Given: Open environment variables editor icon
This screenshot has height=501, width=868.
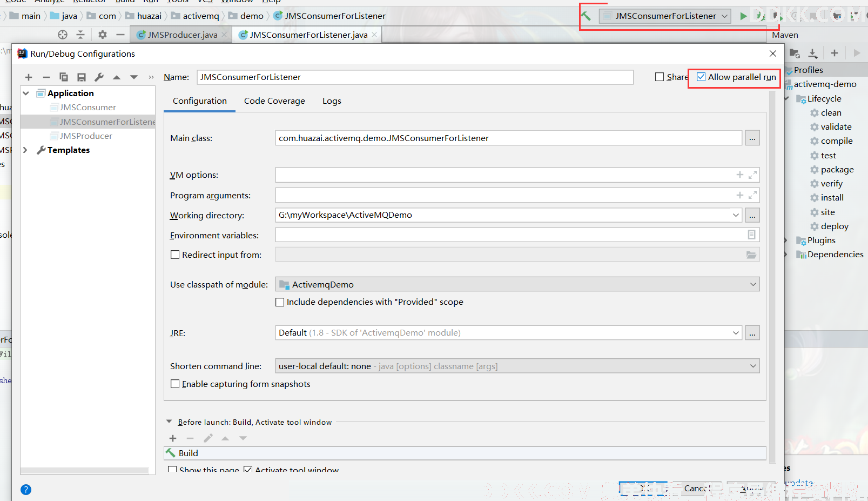Looking at the screenshot, I should (751, 235).
